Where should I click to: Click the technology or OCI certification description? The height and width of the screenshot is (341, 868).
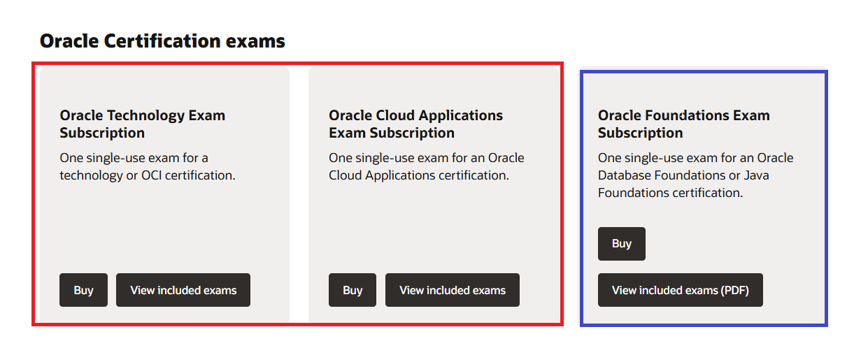coord(148,166)
